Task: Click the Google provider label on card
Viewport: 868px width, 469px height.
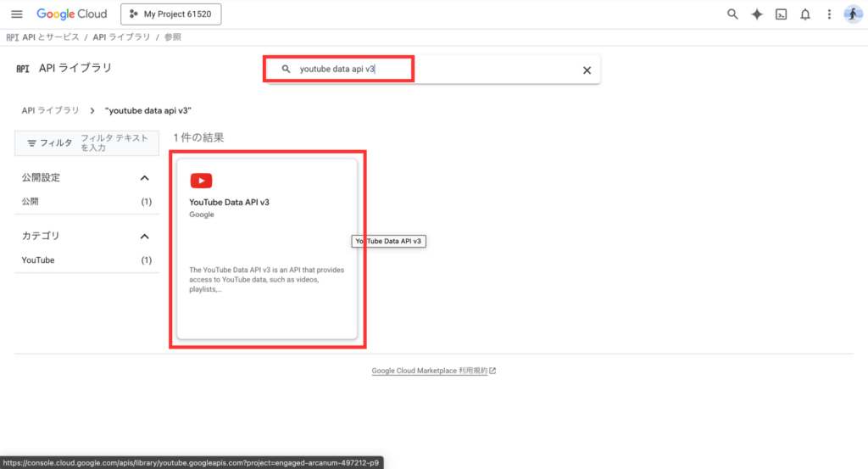Action: click(x=202, y=215)
